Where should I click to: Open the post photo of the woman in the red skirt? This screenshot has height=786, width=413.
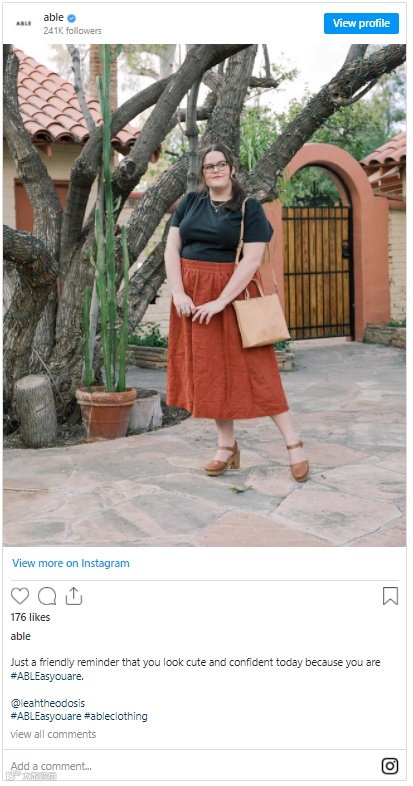point(204,295)
